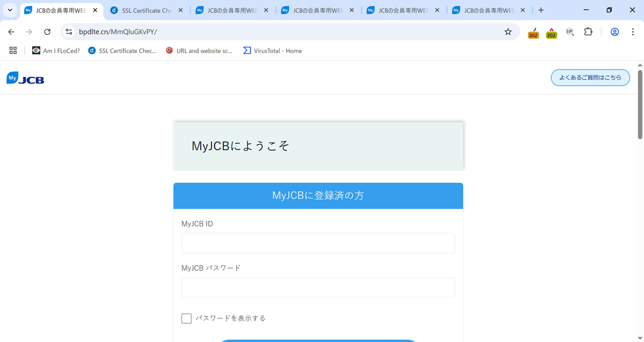Close the SSL Certificate Checker tab

(x=180, y=10)
